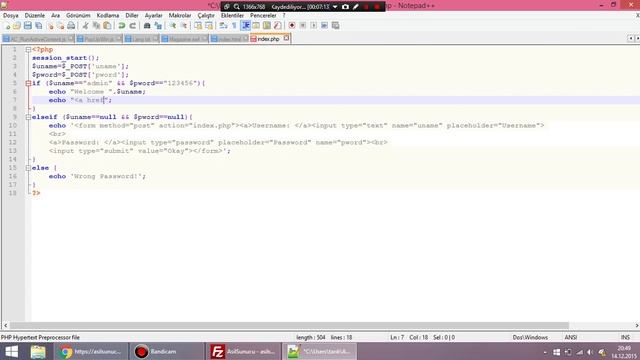
Task: Collapse the if block fold marker on line 5
Action: coord(28,83)
